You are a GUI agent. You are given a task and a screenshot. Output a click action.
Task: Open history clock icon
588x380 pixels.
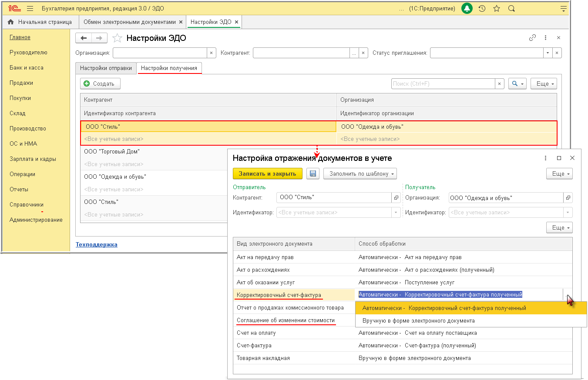(482, 9)
